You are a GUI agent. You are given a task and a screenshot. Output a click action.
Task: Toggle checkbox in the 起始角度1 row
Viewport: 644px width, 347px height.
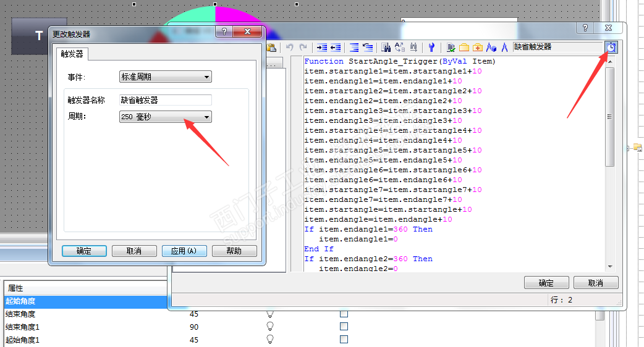(x=344, y=339)
